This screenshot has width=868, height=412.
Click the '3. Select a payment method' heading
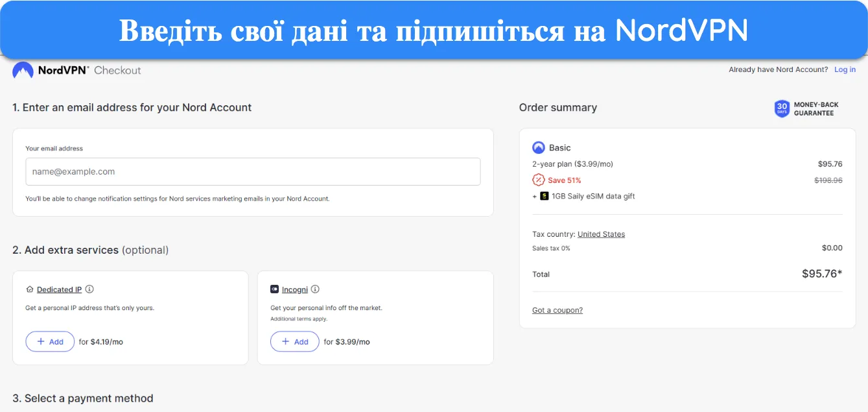click(x=83, y=398)
